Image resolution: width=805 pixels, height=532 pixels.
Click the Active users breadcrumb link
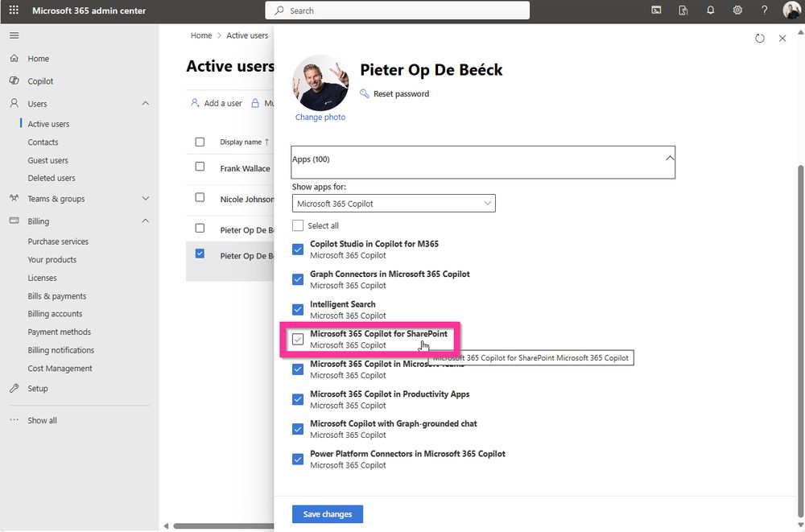[x=247, y=35]
